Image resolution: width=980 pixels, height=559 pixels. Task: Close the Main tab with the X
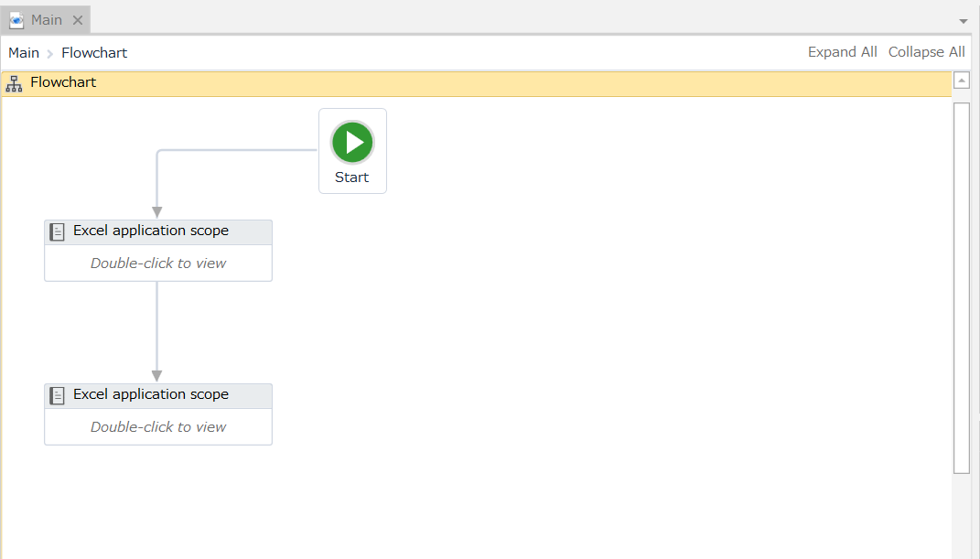78,20
